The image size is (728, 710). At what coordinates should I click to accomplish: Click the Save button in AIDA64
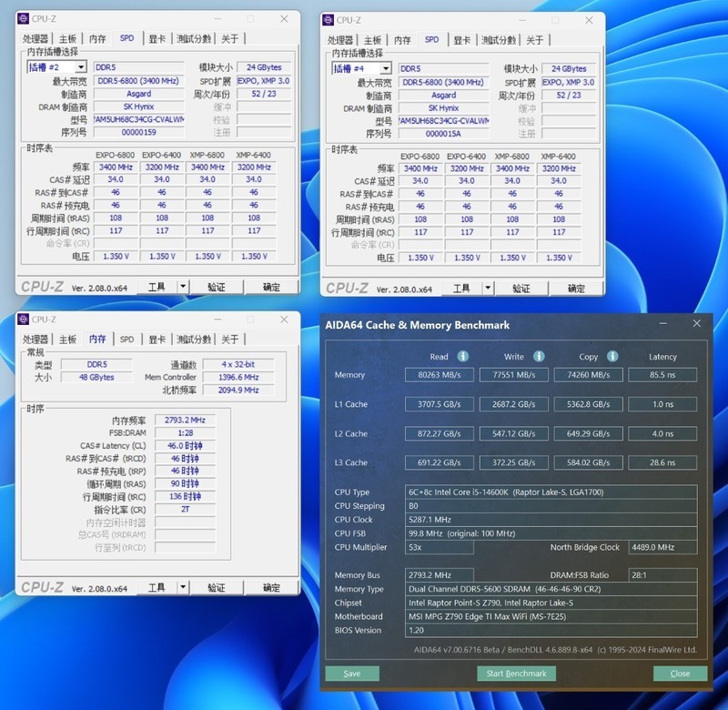[x=352, y=674]
